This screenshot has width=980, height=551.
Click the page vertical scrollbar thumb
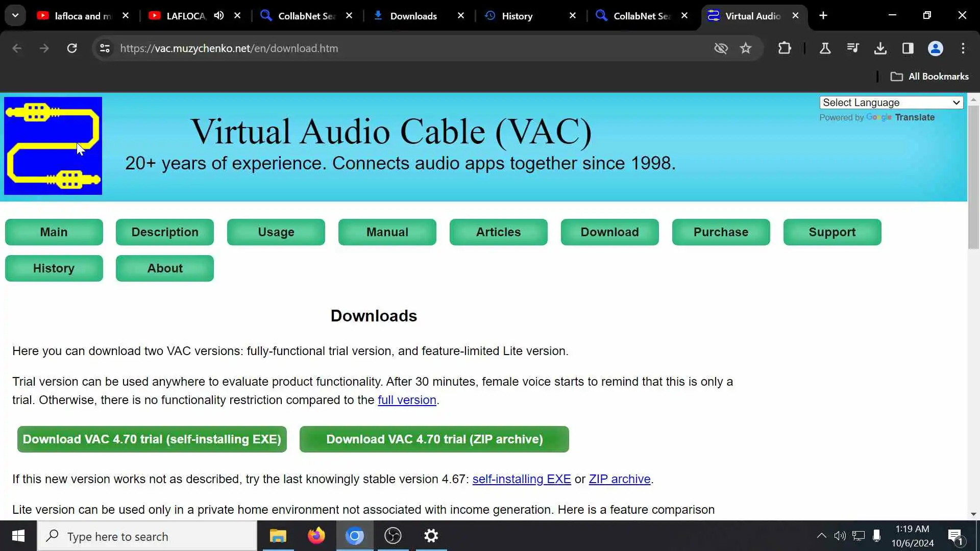(973, 176)
